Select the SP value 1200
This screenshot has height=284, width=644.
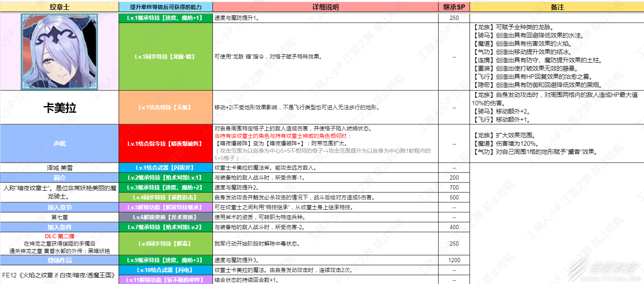point(454,260)
